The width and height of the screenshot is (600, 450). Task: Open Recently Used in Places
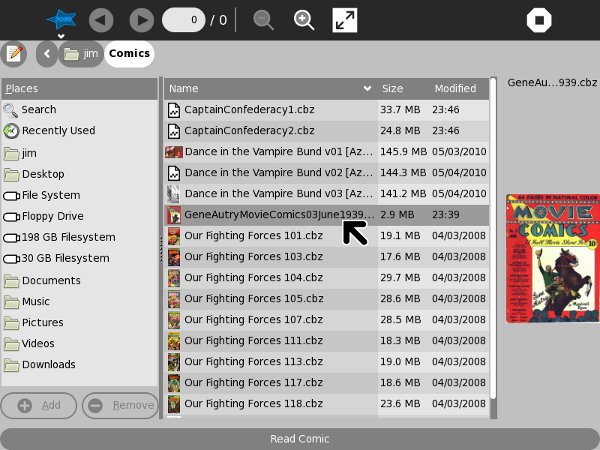tap(58, 131)
